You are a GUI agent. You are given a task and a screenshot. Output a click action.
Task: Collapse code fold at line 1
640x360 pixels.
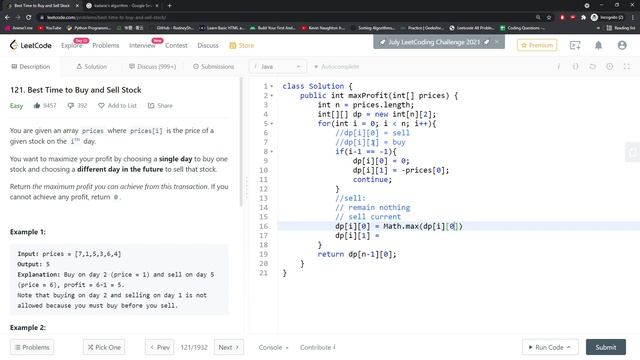[x=272, y=87]
